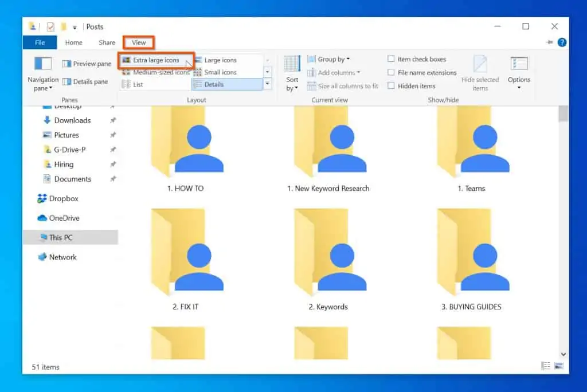
Task: Switch to large thumbnails view in status bar
Action: (x=559, y=366)
